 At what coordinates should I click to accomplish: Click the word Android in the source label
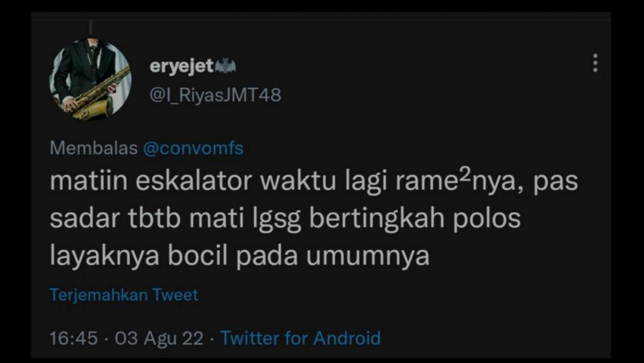click(347, 338)
